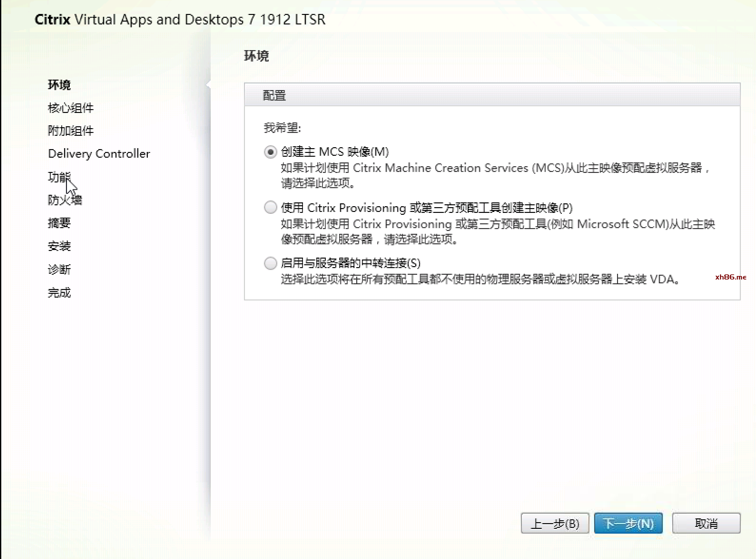Select the 安装 sidebar step
756x559 pixels.
point(59,246)
